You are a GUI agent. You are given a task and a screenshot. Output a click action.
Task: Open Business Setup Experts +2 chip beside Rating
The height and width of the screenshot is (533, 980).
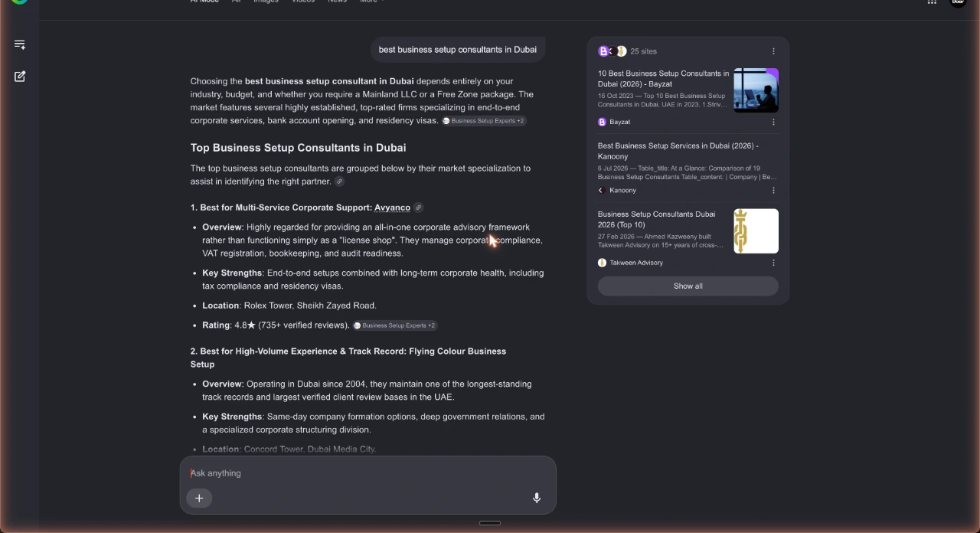[x=395, y=325]
